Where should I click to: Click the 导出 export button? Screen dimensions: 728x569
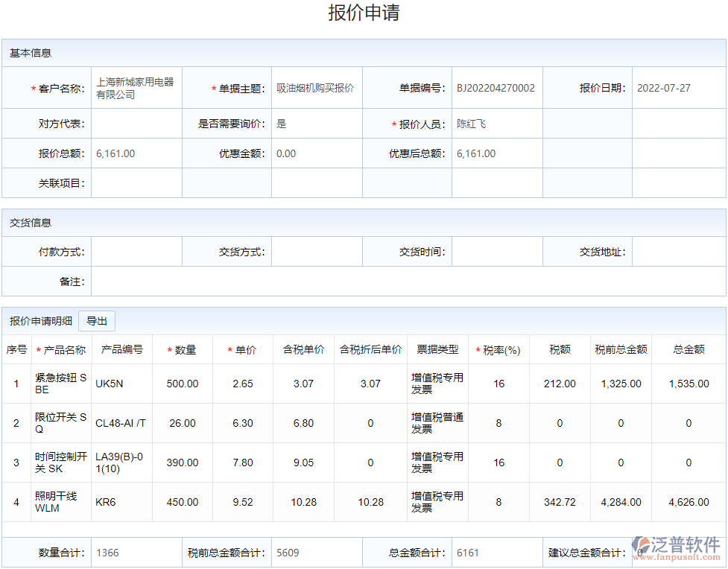pyautogui.click(x=98, y=320)
